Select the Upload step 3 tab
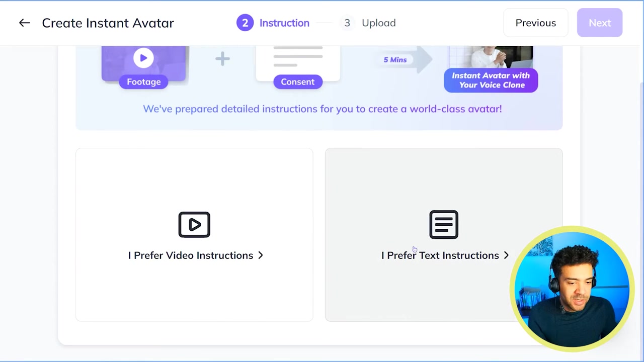The image size is (644, 362). (x=369, y=23)
